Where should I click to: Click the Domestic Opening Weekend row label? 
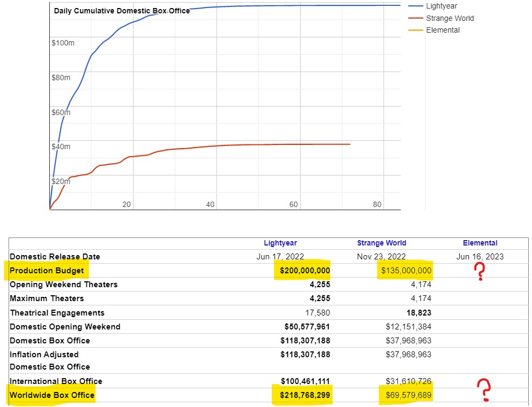65,327
